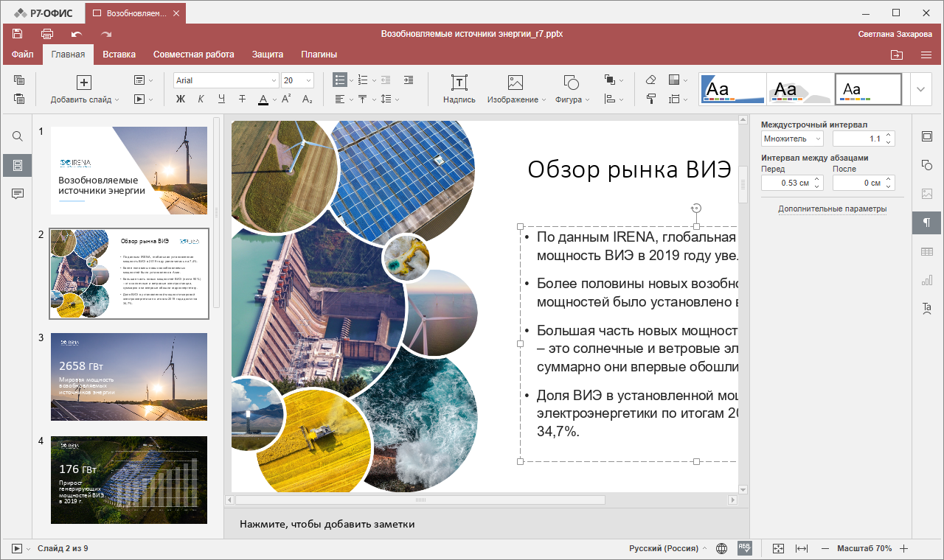Switch to the Вставка tab
Viewport: 944px width, 560px height.
(x=119, y=55)
